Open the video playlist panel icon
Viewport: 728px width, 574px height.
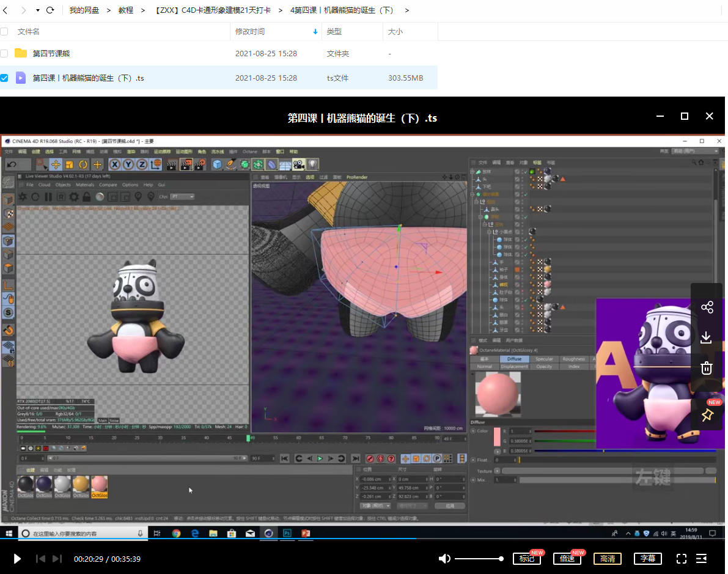pos(702,559)
